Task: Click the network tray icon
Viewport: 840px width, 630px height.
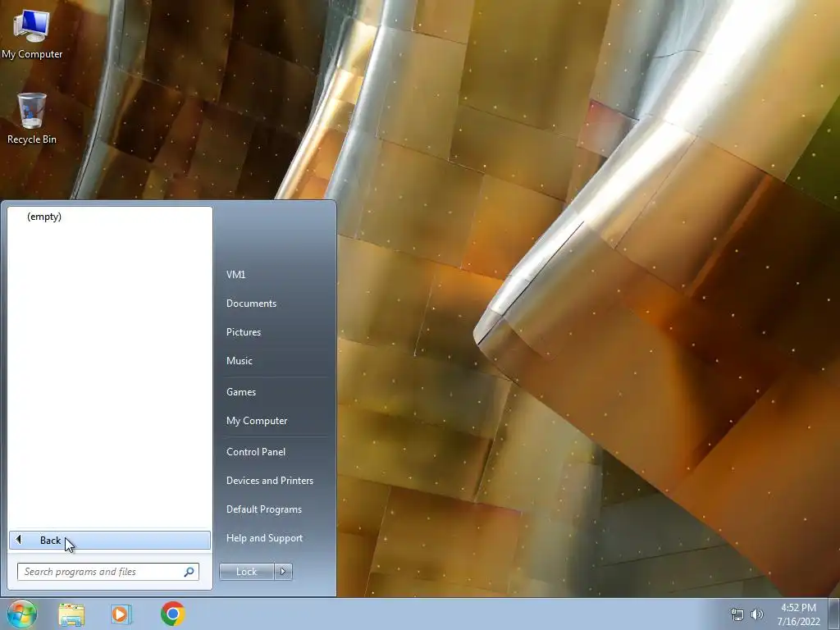Action: point(737,614)
